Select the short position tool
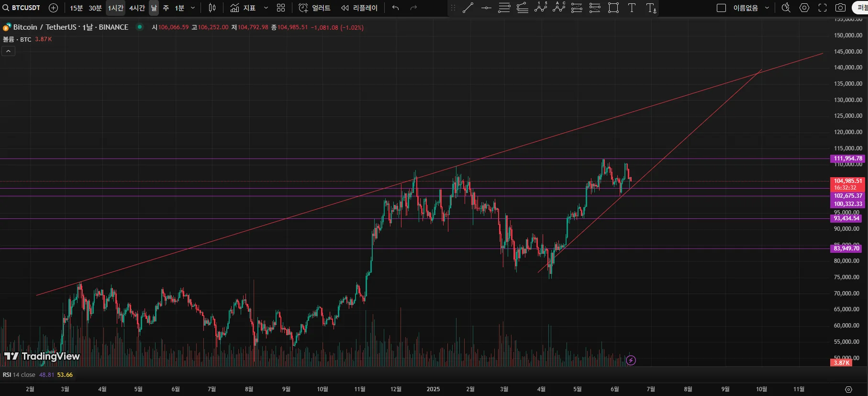868x396 pixels. (x=595, y=8)
